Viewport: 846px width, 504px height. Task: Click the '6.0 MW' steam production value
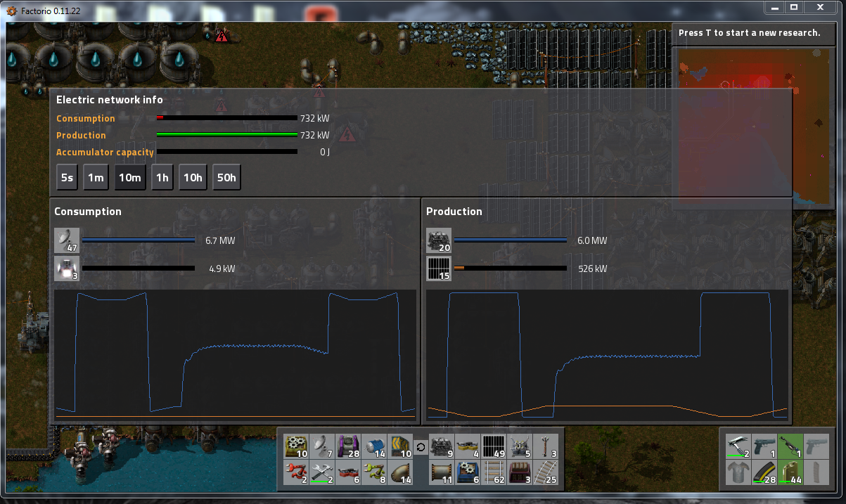[x=591, y=240]
